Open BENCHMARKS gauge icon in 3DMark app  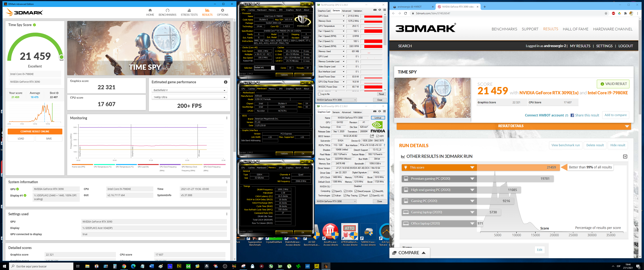pos(168,10)
